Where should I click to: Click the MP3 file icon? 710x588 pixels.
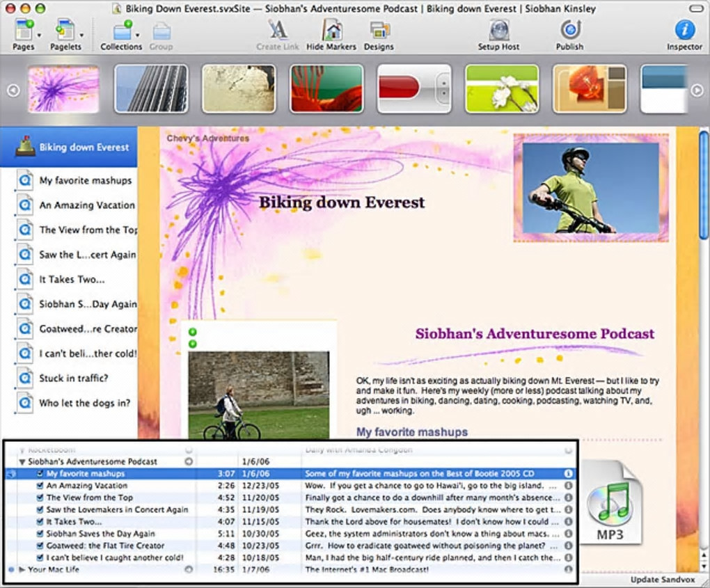(610, 502)
